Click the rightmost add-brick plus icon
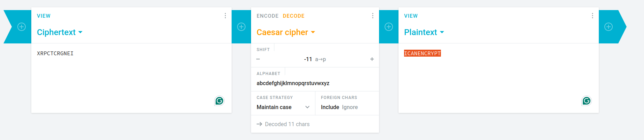Viewport: 644px width, 140px height. [609, 27]
